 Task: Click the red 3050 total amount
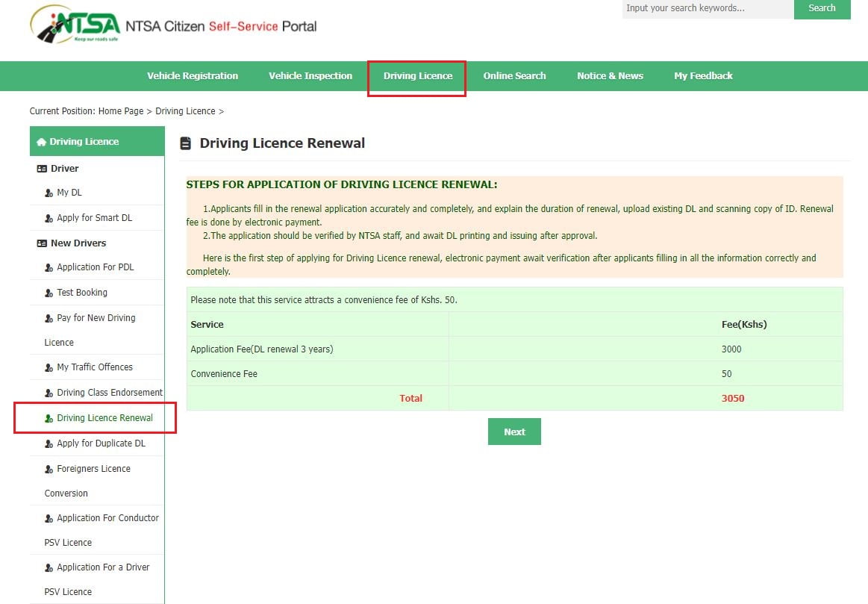[733, 399]
